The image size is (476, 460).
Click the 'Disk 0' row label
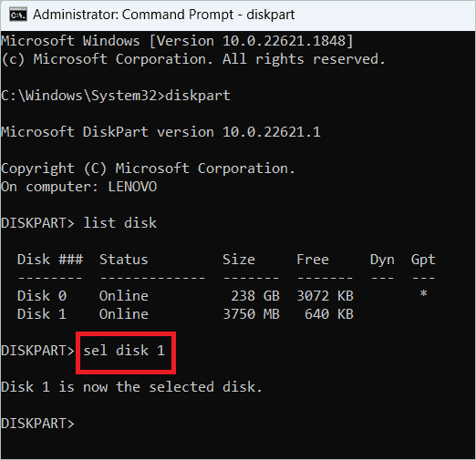tap(42, 296)
